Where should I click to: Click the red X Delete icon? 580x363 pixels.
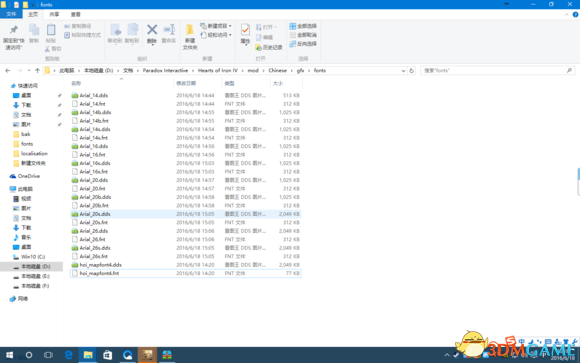152,30
